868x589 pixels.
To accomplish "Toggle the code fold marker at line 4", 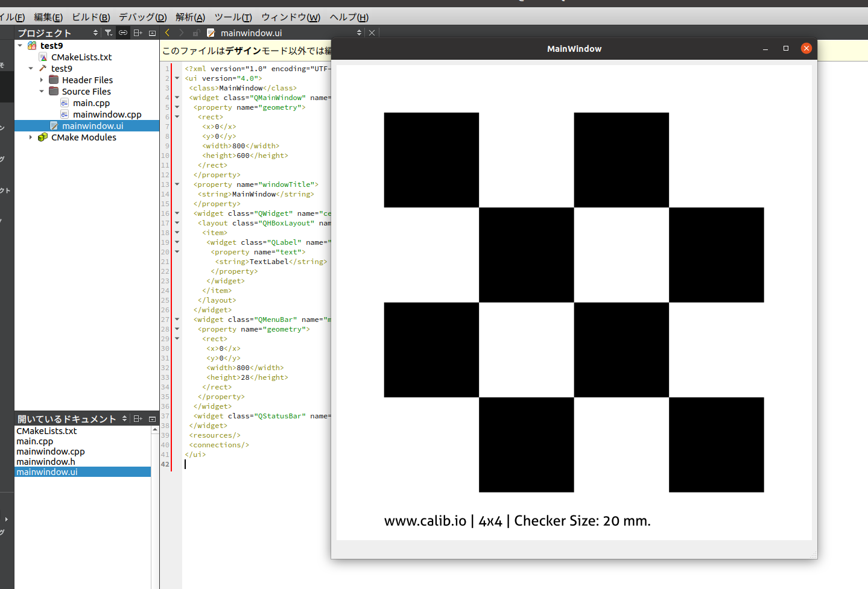I will pyautogui.click(x=176, y=97).
